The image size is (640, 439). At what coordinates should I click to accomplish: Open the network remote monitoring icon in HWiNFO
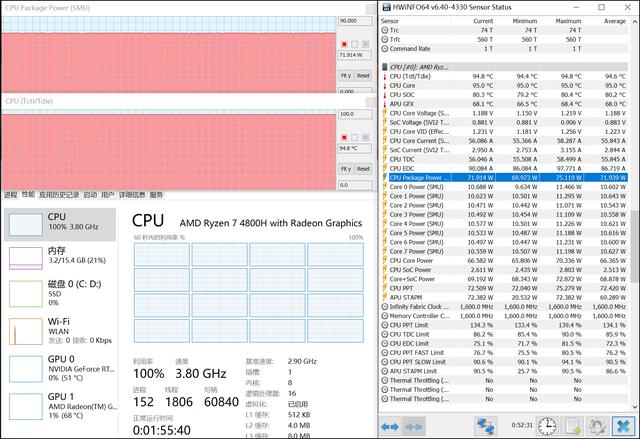pyautogui.click(x=486, y=426)
